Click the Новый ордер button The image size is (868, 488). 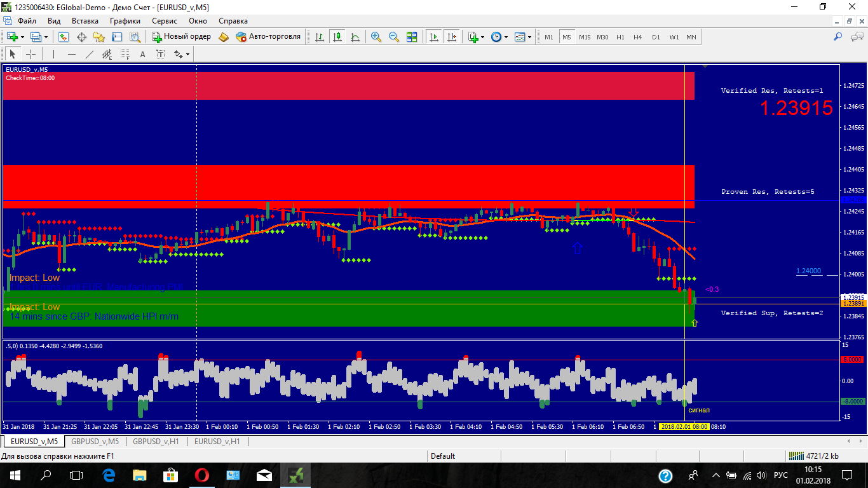[x=182, y=37]
